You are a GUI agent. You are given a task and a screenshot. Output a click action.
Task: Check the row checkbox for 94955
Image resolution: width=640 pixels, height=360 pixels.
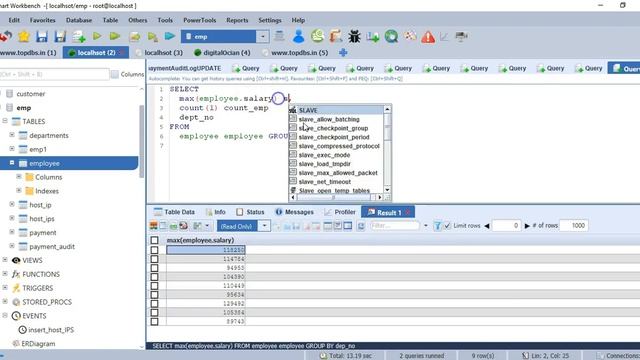click(x=154, y=268)
